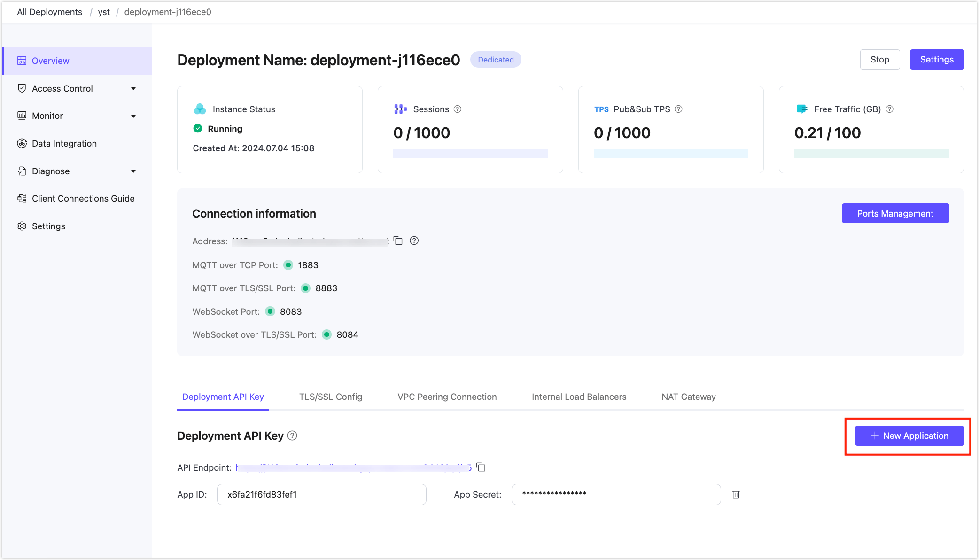The width and height of the screenshot is (979, 560).
Task: Click the New Application button
Action: coord(909,436)
